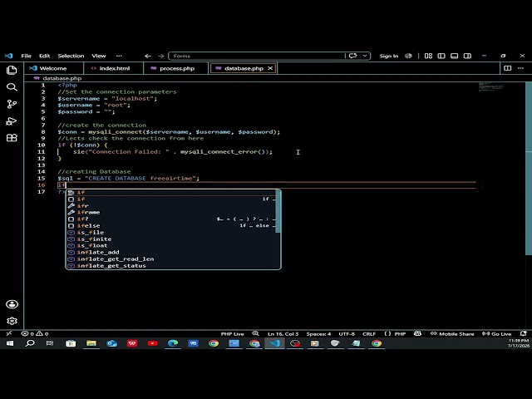
Task: Open the Accounts menu icon
Action: (x=12, y=304)
